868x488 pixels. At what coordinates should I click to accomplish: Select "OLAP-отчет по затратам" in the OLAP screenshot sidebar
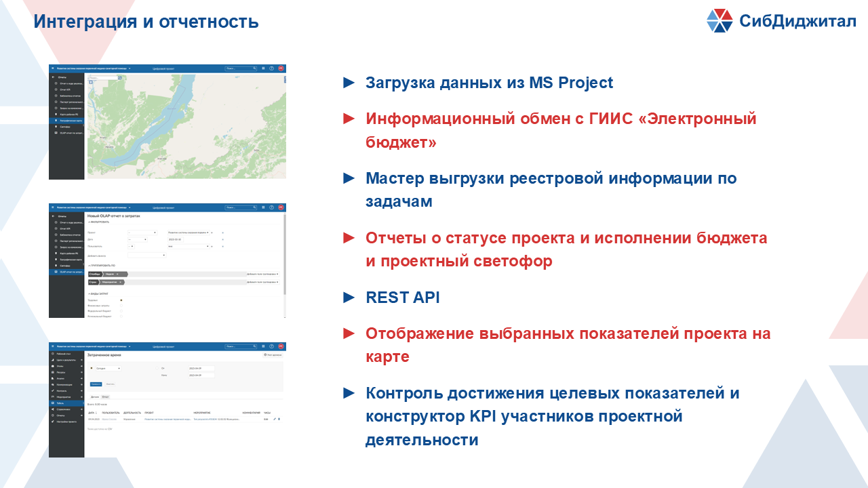pos(66,272)
